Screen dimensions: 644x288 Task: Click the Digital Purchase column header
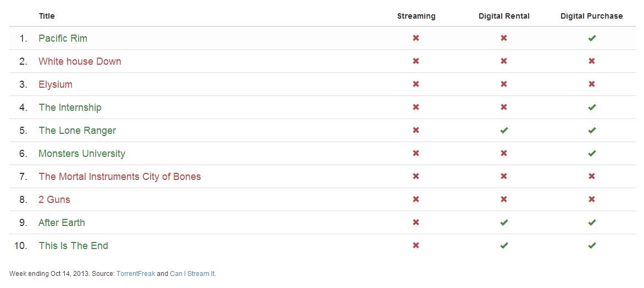pos(591,16)
